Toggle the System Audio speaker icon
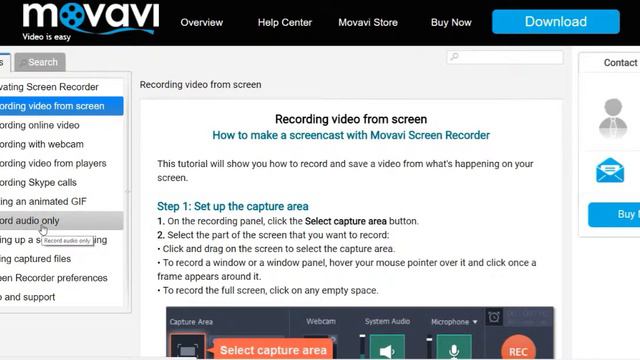 pos(387,348)
